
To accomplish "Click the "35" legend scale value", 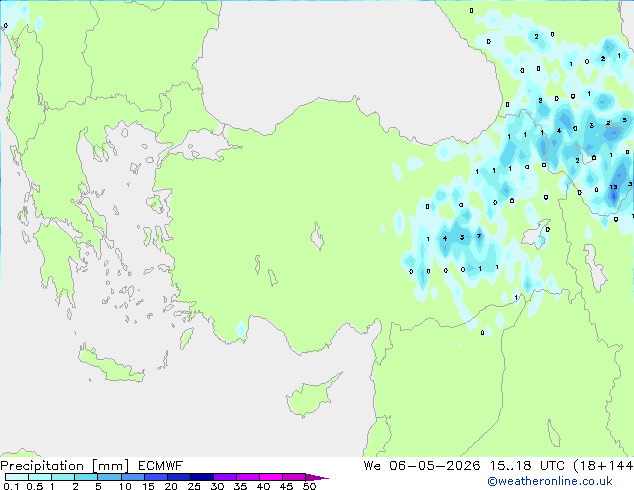I will point(240,486).
